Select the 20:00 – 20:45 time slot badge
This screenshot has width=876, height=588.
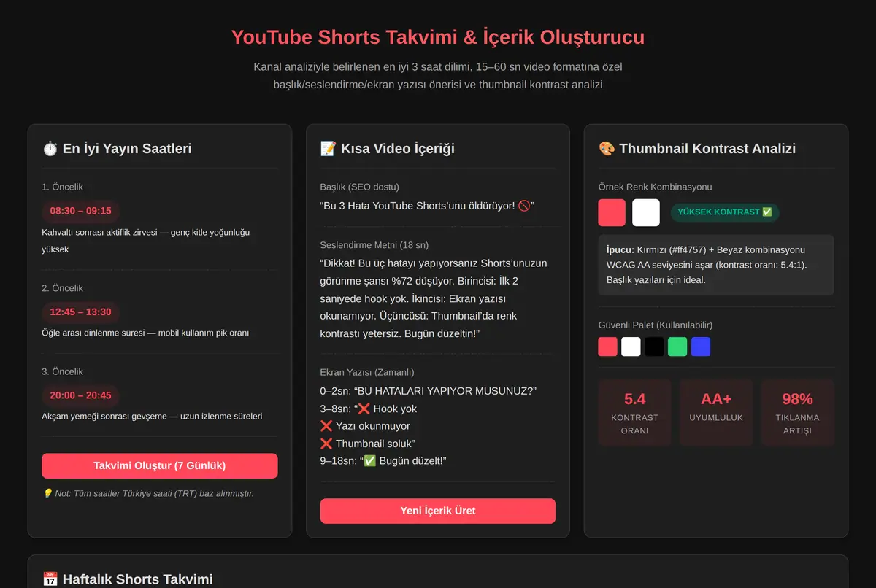[80, 395]
